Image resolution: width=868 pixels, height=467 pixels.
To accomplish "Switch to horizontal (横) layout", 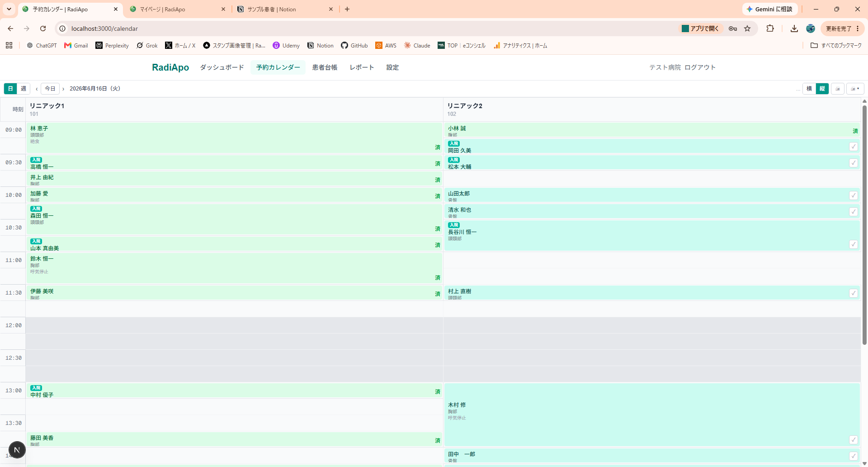I will (809, 89).
